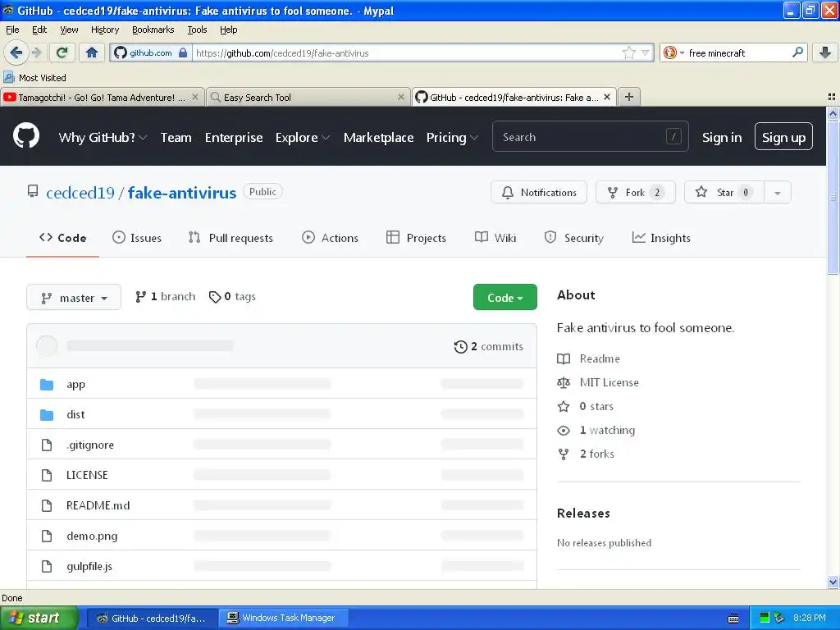Open the History menu
Image resolution: width=840 pixels, height=630 pixels.
(x=104, y=30)
